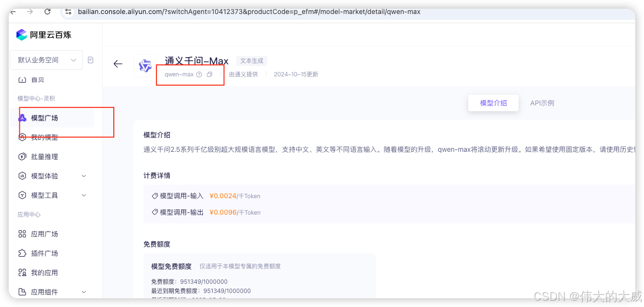This screenshot has width=644, height=307.
Task: Click the Aliyun Bailian logo icon
Action: pos(22,35)
